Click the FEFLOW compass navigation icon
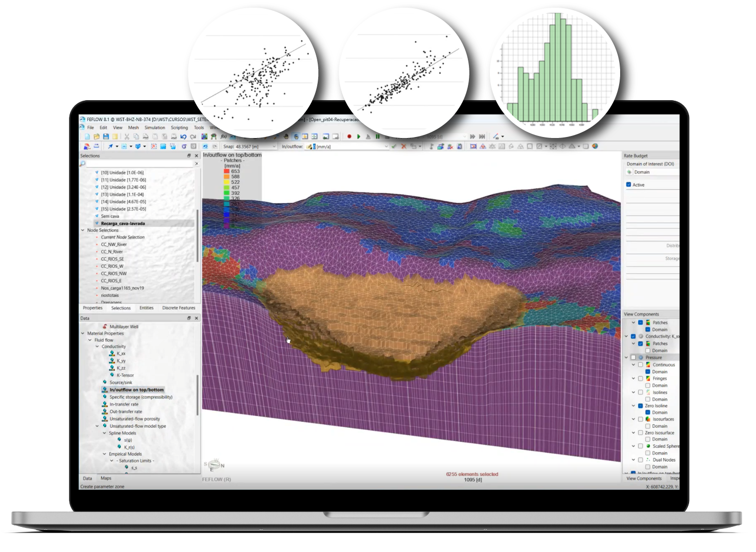The height and width of the screenshot is (552, 756). [215, 465]
